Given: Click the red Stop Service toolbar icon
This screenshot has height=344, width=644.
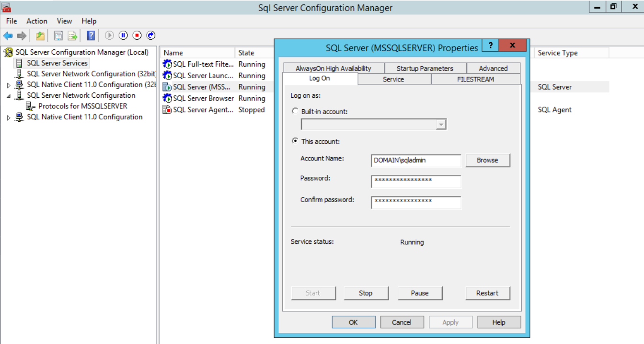Looking at the screenshot, I should click(x=137, y=35).
